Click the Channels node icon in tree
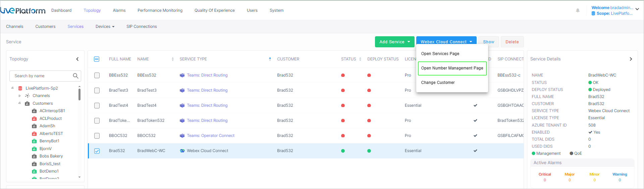644x189 pixels. [27, 96]
